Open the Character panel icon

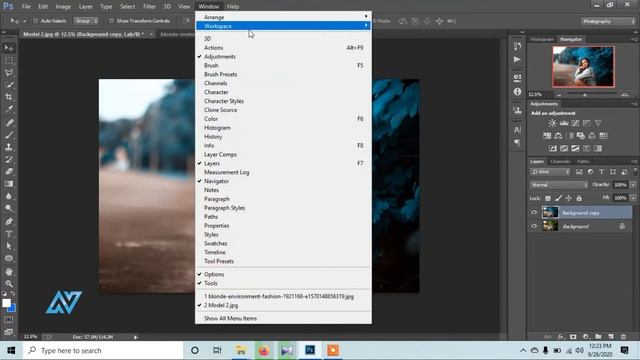[x=517, y=129]
